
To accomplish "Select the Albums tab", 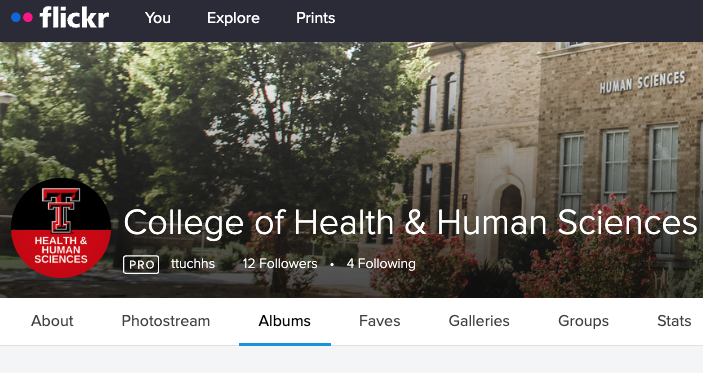I will [285, 321].
